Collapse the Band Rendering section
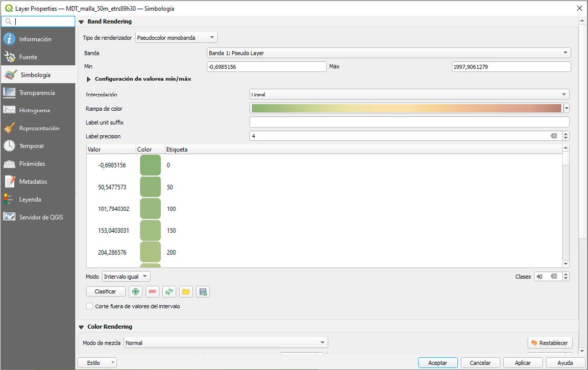The width and height of the screenshot is (588, 370). tap(81, 22)
